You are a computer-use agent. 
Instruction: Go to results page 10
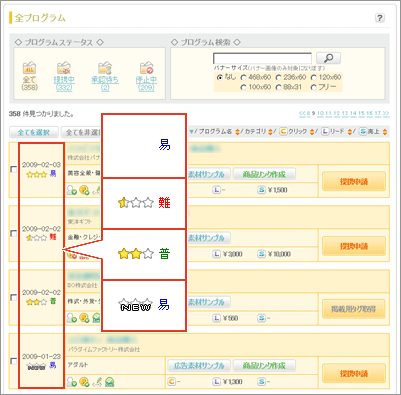click(x=320, y=114)
